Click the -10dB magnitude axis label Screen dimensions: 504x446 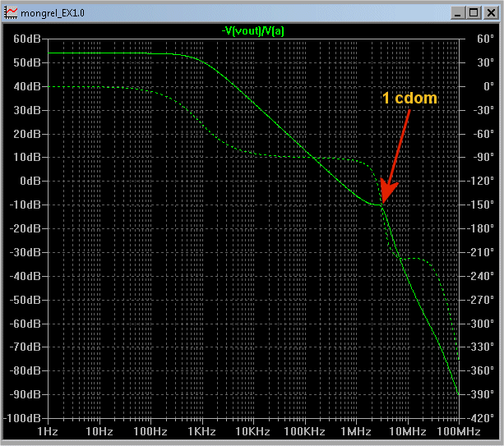25,205
